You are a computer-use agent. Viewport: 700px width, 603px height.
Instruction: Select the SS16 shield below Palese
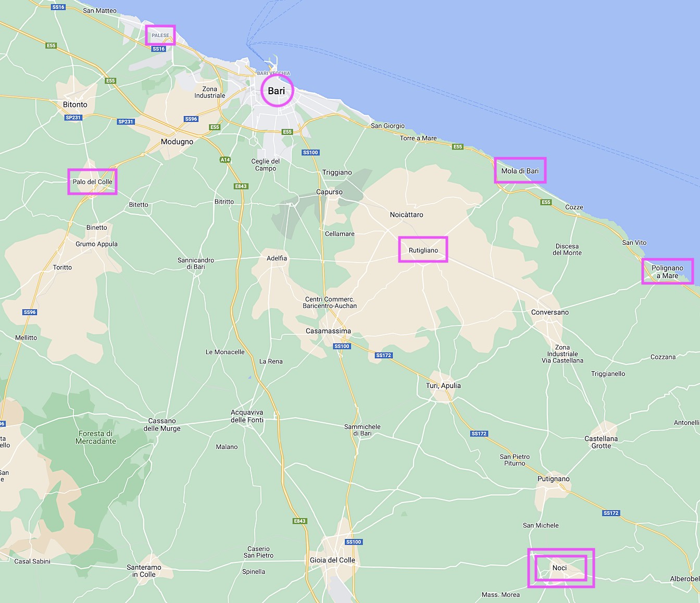pyautogui.click(x=158, y=49)
